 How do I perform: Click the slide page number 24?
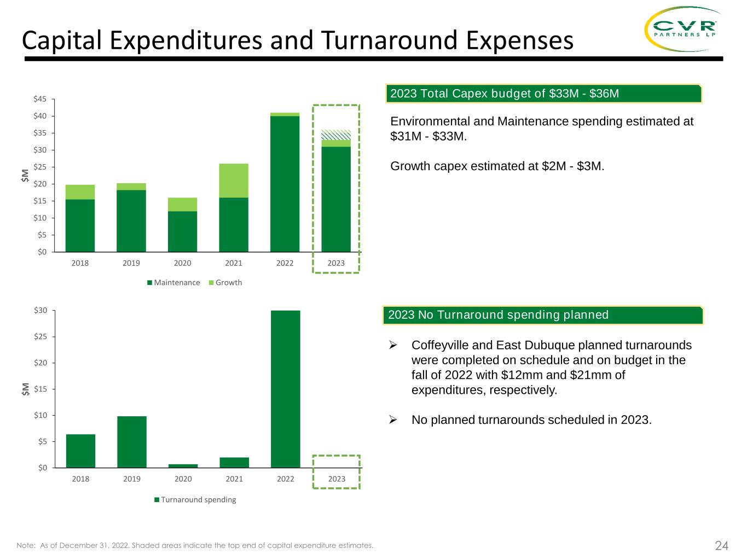721,545
